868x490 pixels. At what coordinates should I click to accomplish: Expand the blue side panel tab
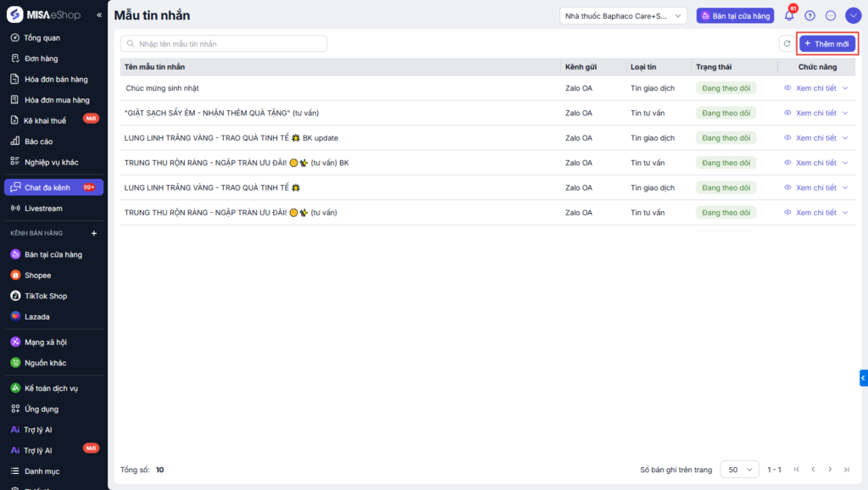864,378
